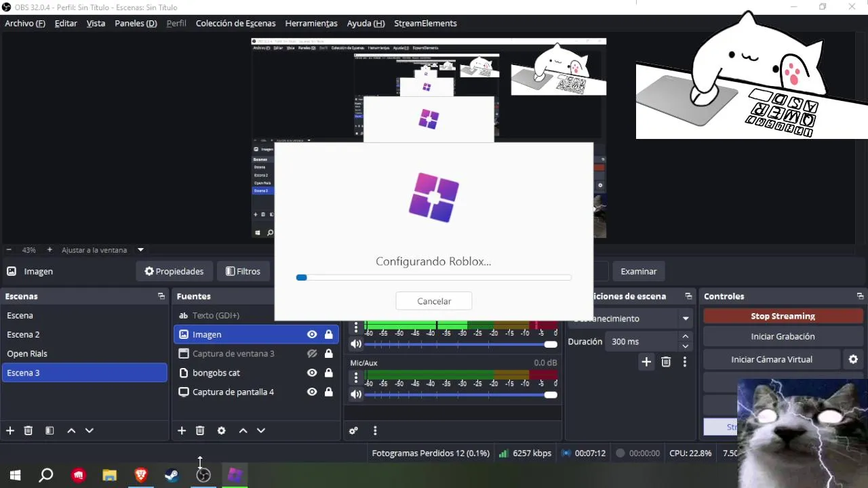Viewport: 868px width, 488px height.
Task: Open virtual camera settings gear
Action: click(x=853, y=359)
